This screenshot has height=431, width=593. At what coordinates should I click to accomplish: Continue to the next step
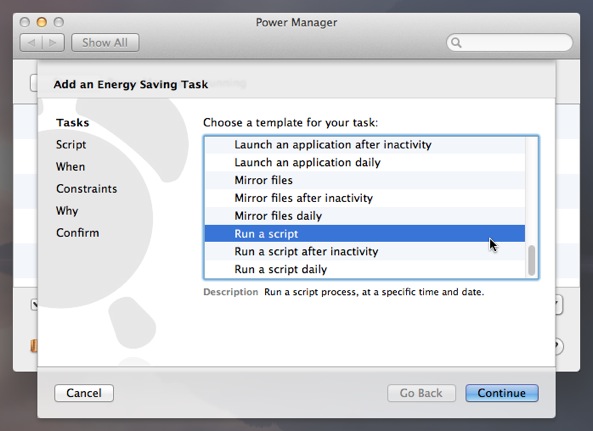tap(502, 393)
